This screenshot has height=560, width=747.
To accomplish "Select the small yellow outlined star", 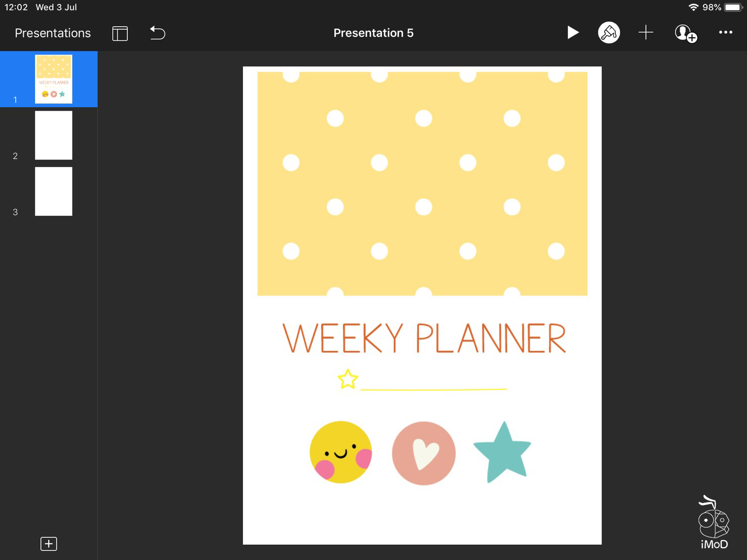I will point(347,379).
